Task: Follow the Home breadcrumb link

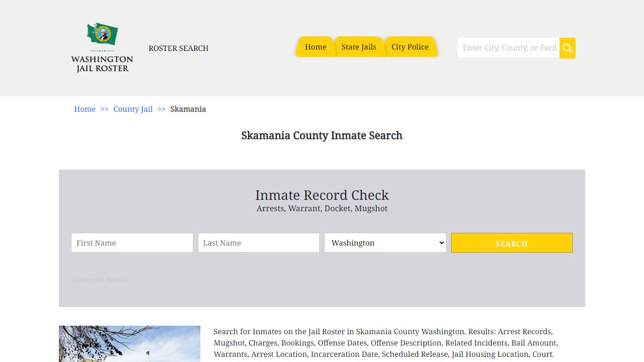Action: [85, 109]
